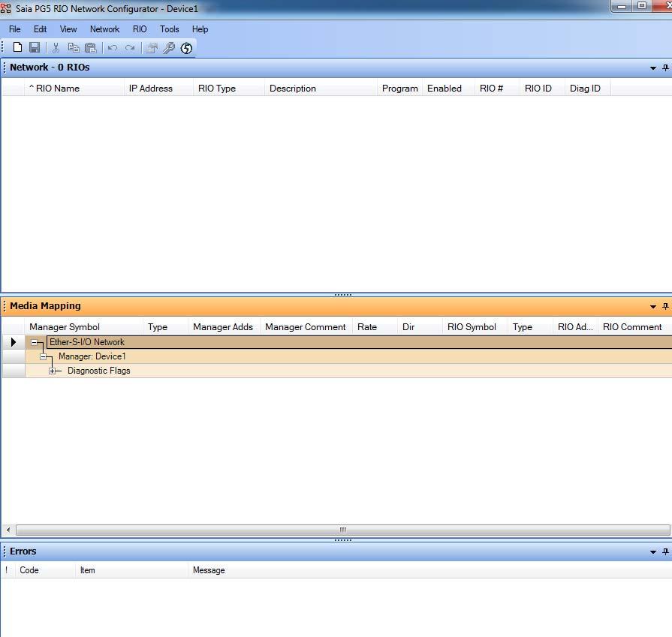Click the Item column header in Errors
Image resolution: width=672 pixels, height=637 pixels.
[x=131, y=570]
